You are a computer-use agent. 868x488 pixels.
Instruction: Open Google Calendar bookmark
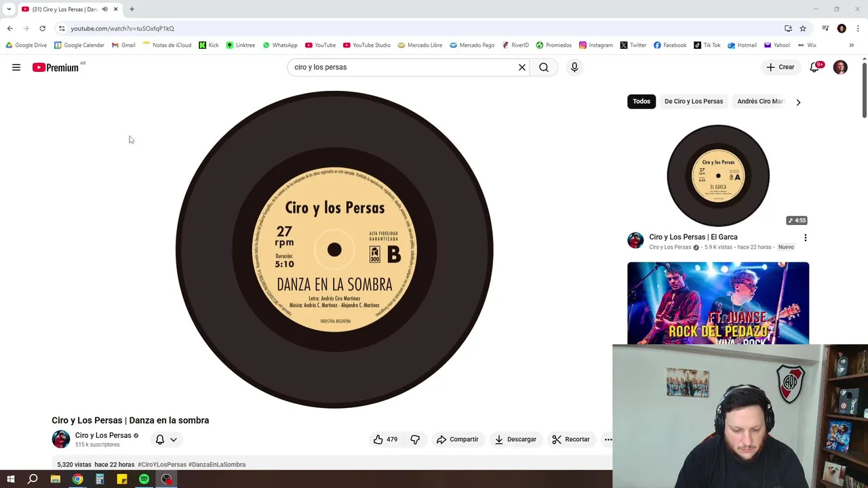tap(79, 45)
